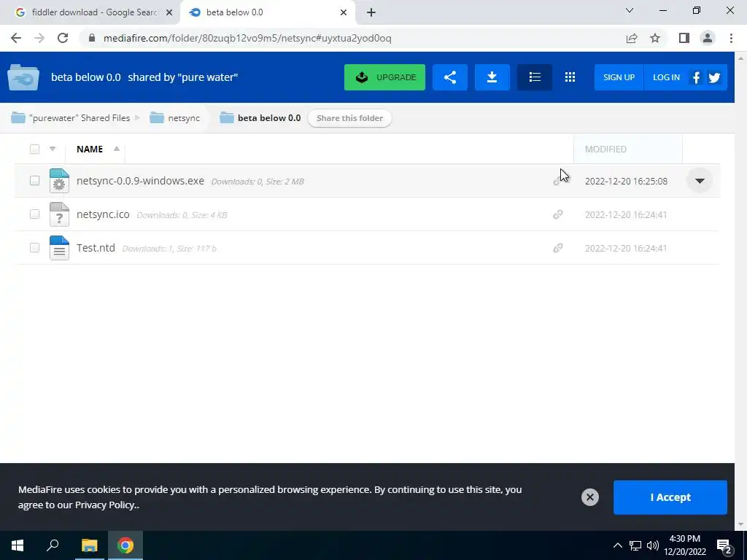
Task: Click the download folder arrow icon
Action: [x=492, y=77]
